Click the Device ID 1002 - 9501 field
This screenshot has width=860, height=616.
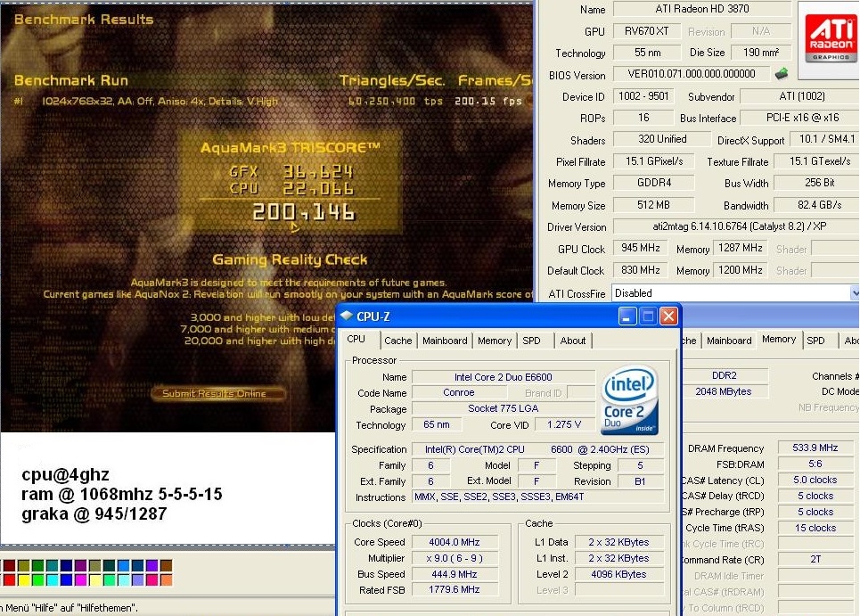click(x=643, y=96)
